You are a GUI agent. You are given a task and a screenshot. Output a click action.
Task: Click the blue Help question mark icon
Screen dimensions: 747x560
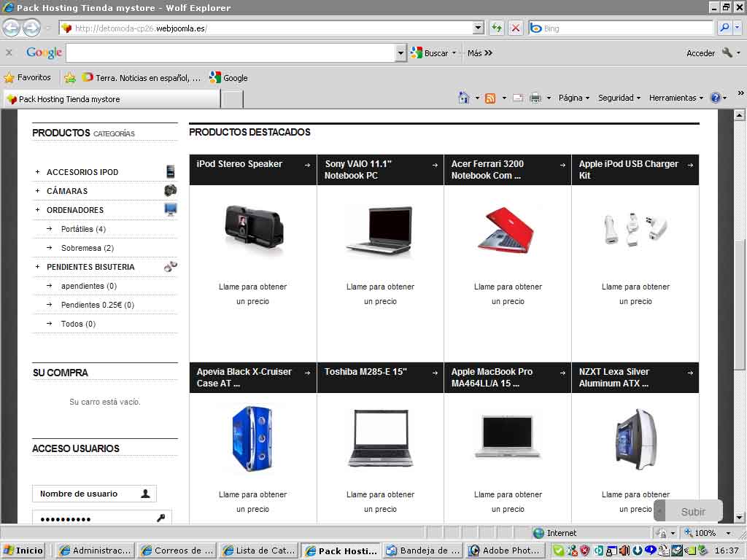click(x=715, y=98)
